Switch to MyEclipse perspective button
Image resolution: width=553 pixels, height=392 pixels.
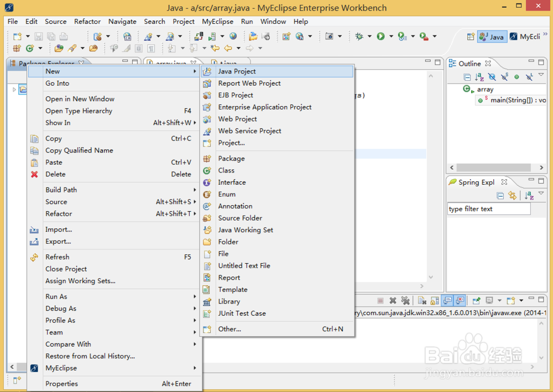point(525,36)
